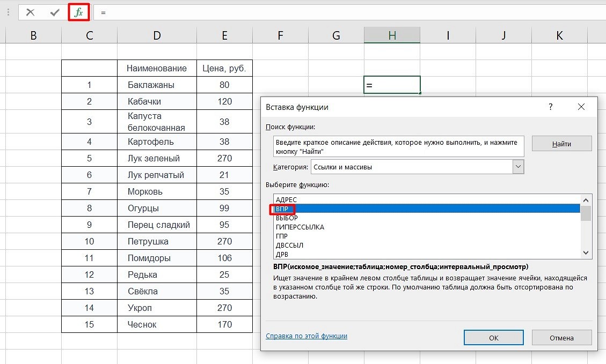Click the price 80 for Баклажаны

(224, 85)
